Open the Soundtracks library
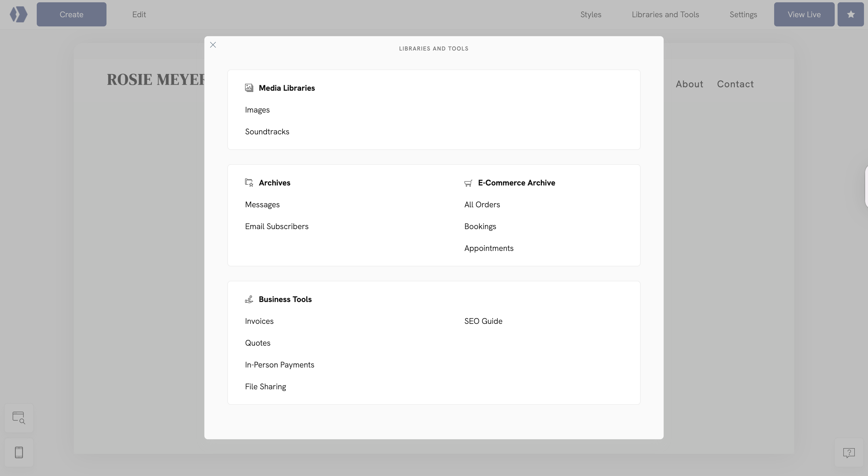This screenshot has width=868, height=476. coord(267,131)
